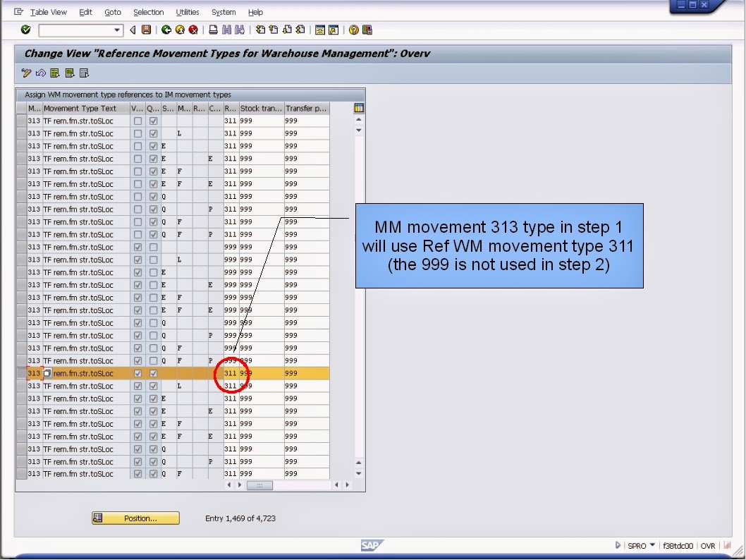
Task: Cancel with the red Exit icon
Action: point(192,30)
